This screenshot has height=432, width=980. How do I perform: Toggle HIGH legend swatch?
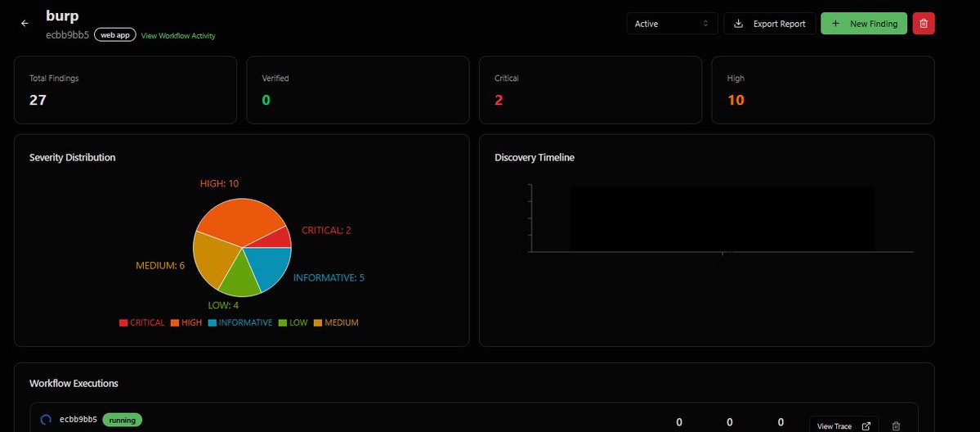click(175, 323)
